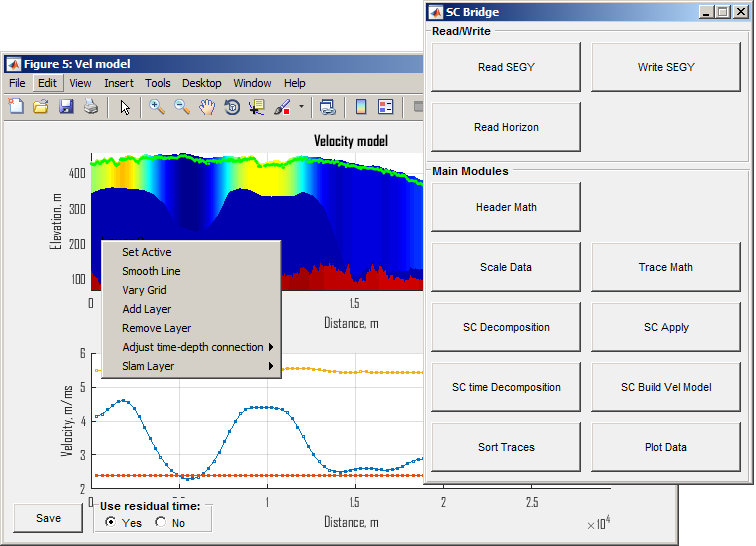Click the Print Figure icon
Screen dimensions: 756x546
tap(91, 107)
